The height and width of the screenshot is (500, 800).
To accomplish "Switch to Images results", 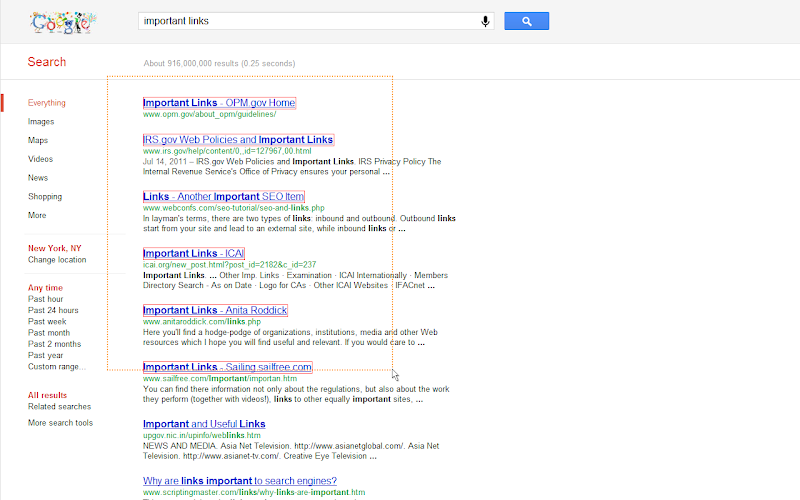I will point(41,121).
